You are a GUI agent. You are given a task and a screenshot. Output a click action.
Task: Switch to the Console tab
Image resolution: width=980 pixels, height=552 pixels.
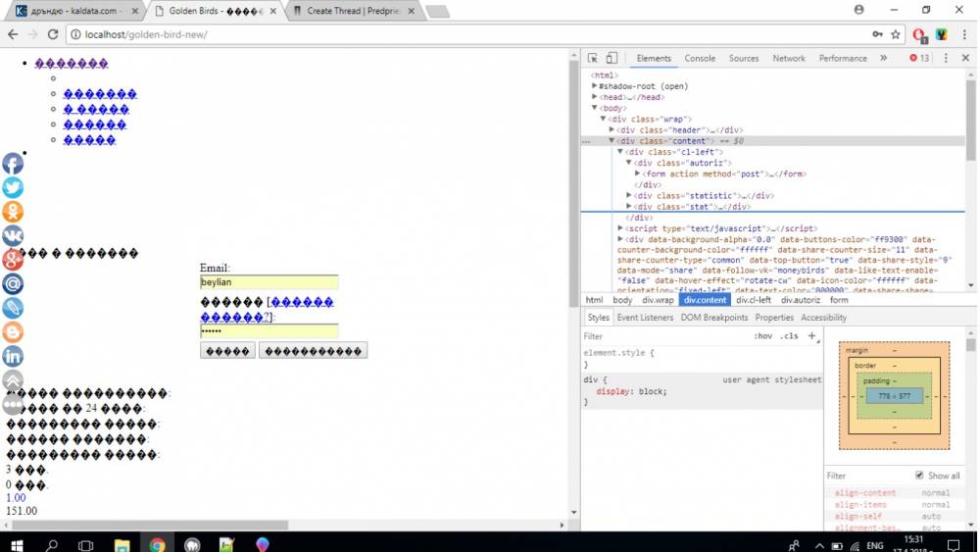(x=700, y=58)
